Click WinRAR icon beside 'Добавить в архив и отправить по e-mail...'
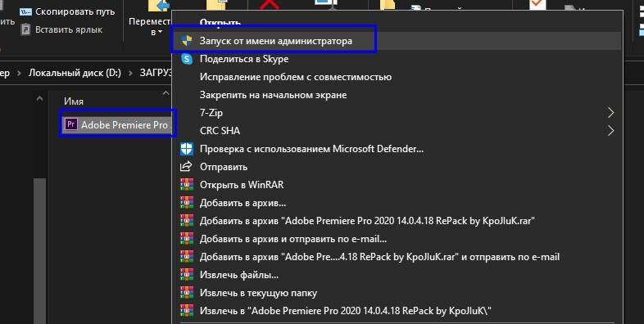644x324 pixels. 187,239
